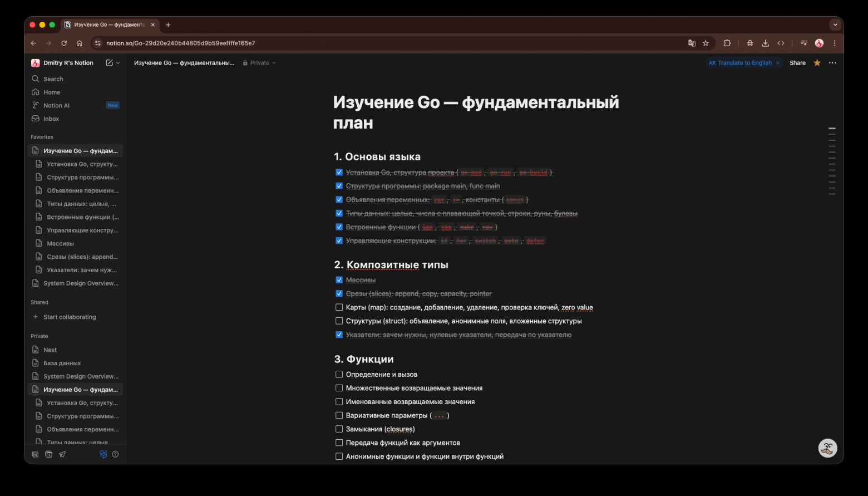Check the 'Карты (map)' checkbox

[339, 307]
